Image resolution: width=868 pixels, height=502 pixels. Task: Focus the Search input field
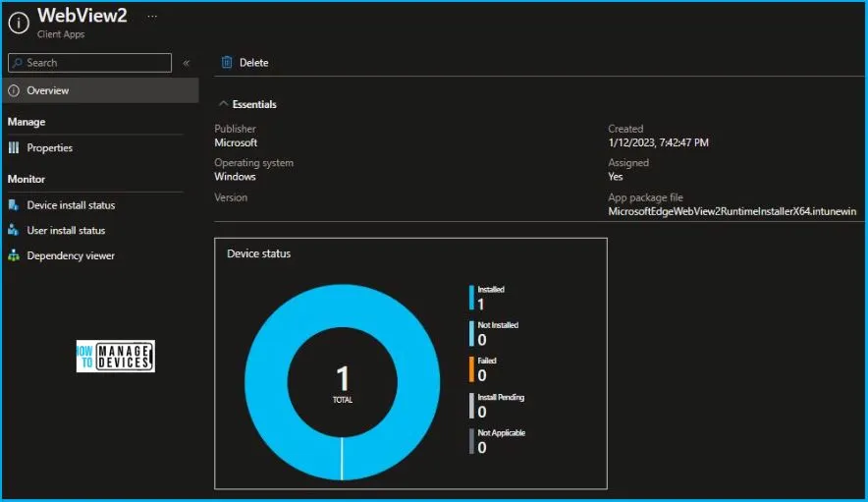pyautogui.click(x=89, y=63)
